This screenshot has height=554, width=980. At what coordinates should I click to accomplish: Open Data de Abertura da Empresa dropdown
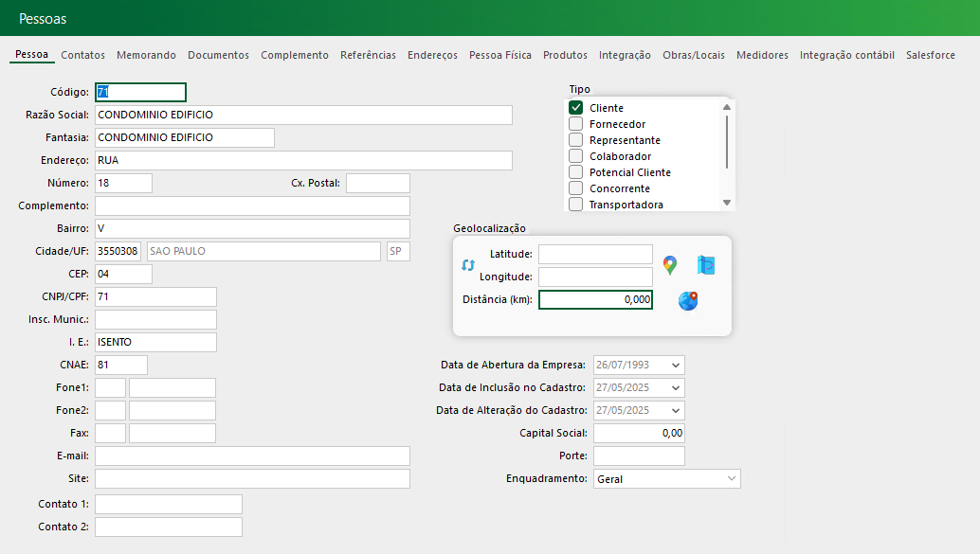676,366
